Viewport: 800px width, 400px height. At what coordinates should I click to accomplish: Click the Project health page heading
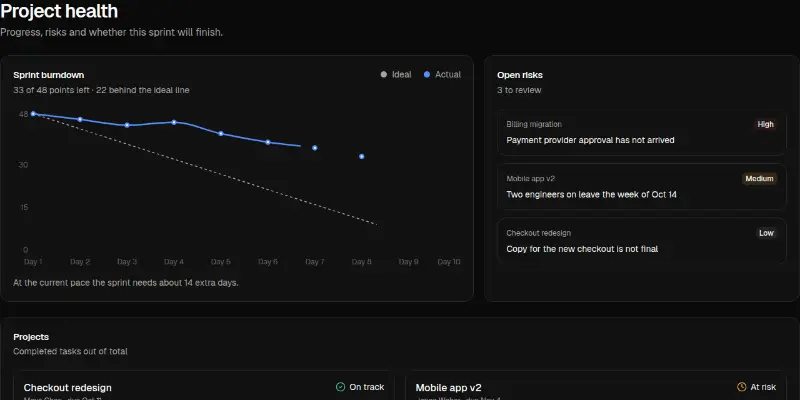click(x=59, y=11)
